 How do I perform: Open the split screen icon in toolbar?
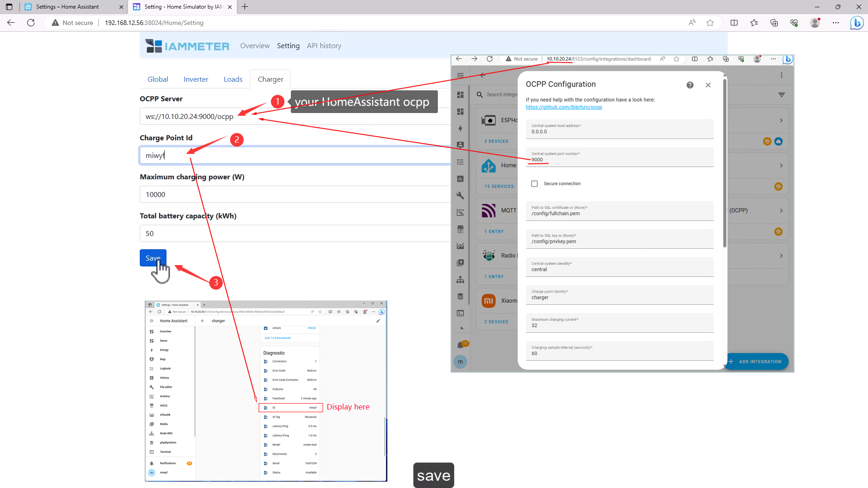[x=734, y=23]
